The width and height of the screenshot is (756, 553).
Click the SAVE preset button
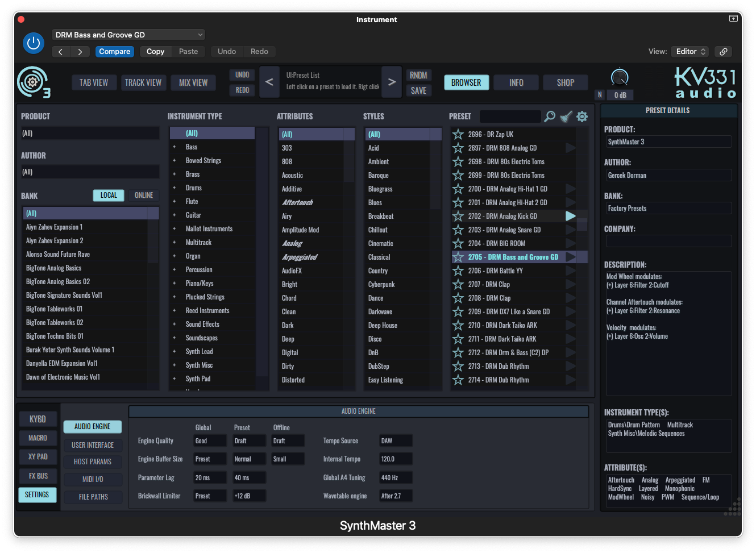click(418, 90)
